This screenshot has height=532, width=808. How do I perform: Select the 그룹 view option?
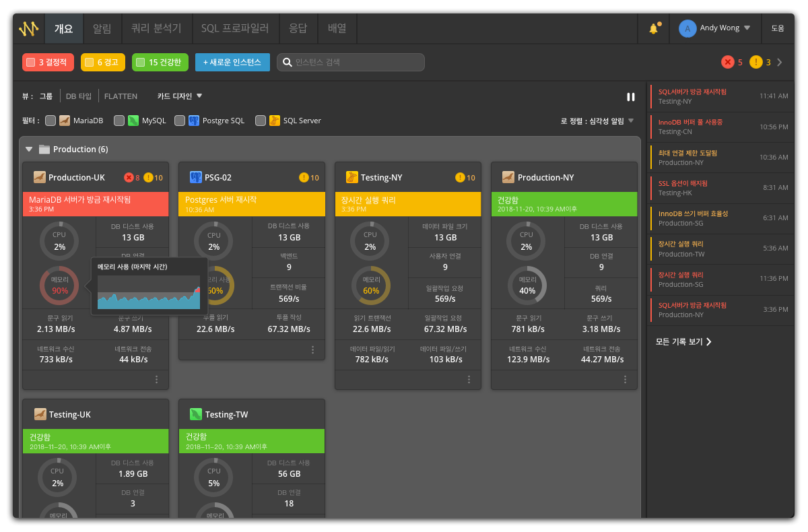click(x=46, y=96)
